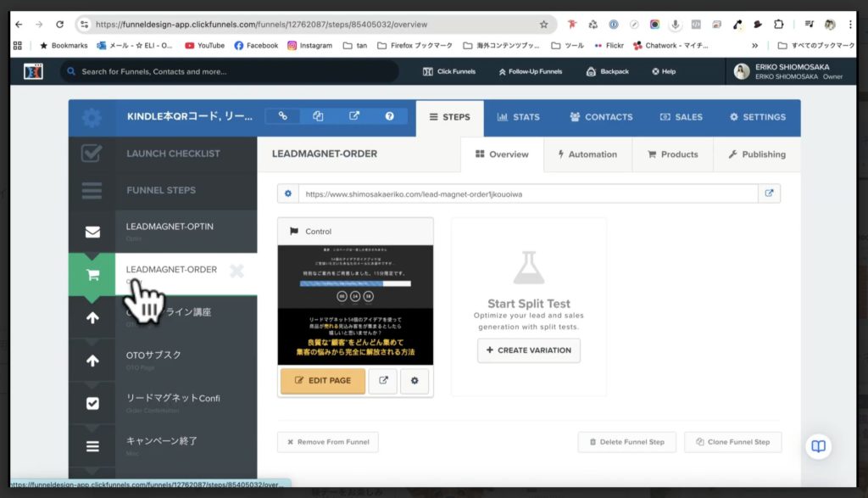Open the Launch Checklist
Screen dimensions: 868x498
tap(173, 154)
